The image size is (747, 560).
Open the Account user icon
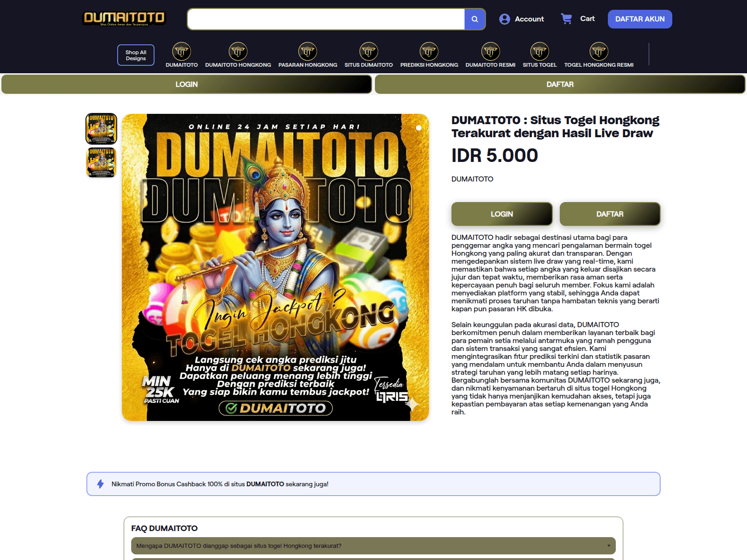tap(504, 19)
